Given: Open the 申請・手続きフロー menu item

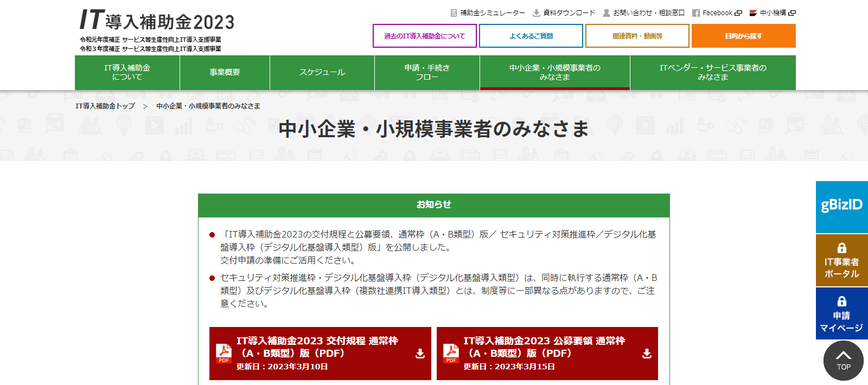Looking at the screenshot, I should click(x=427, y=73).
